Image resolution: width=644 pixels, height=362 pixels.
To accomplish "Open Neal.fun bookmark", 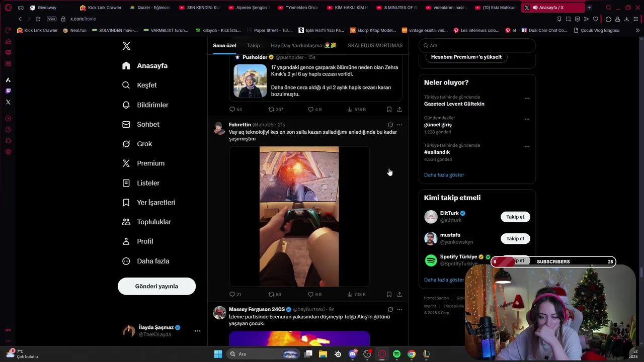I will (x=74, y=30).
